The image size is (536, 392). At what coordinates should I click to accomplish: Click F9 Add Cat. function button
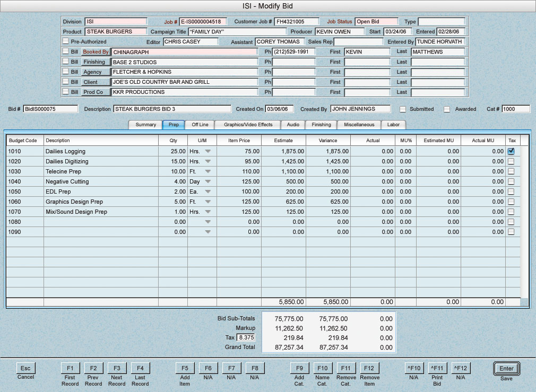pos(299,368)
